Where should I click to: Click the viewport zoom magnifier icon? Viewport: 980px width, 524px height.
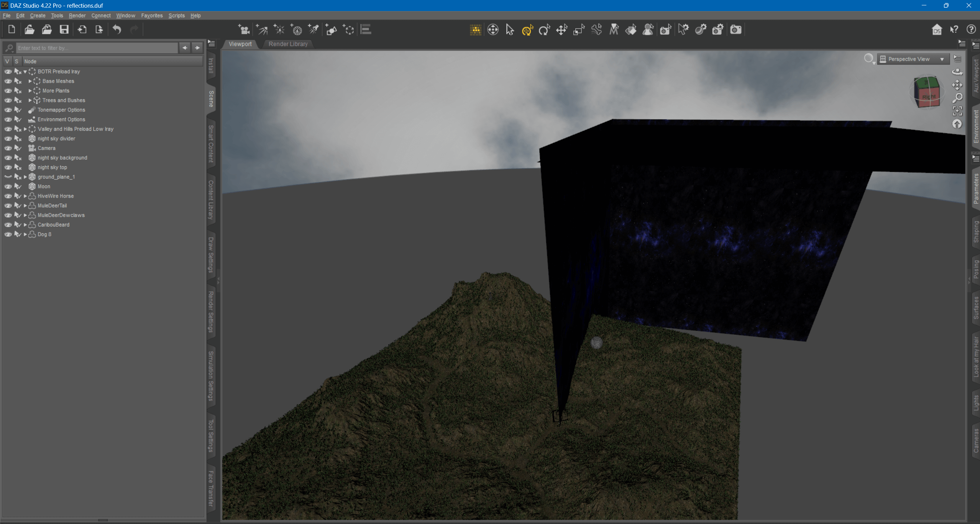point(957,98)
